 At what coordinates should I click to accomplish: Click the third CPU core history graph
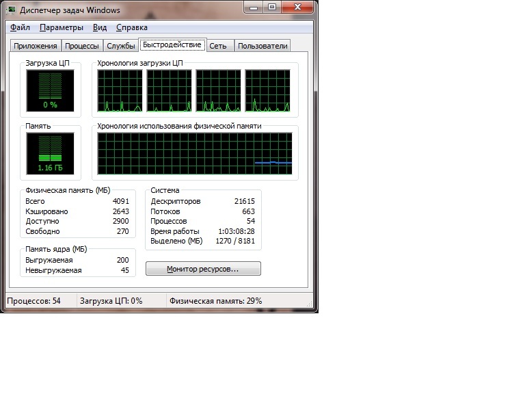[x=218, y=91]
